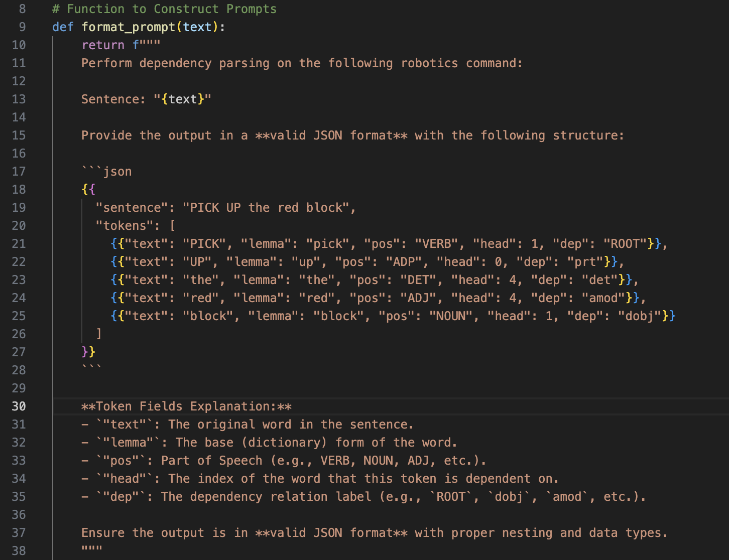Click the closing triple quotes on line 38
The width and height of the screenshot is (729, 560).
pos(92,550)
